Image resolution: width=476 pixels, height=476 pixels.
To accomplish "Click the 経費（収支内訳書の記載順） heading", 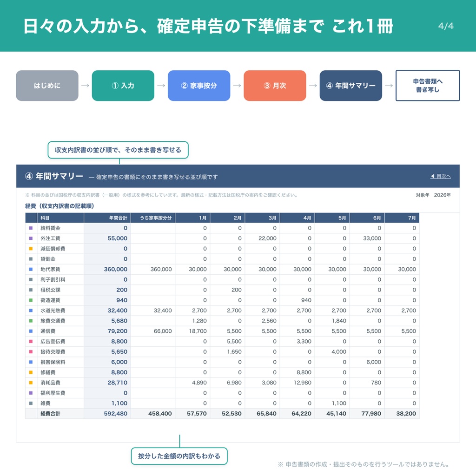I will click(x=59, y=206).
